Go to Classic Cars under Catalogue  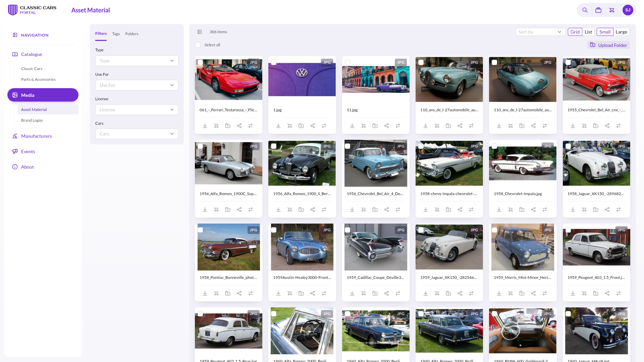click(x=32, y=69)
